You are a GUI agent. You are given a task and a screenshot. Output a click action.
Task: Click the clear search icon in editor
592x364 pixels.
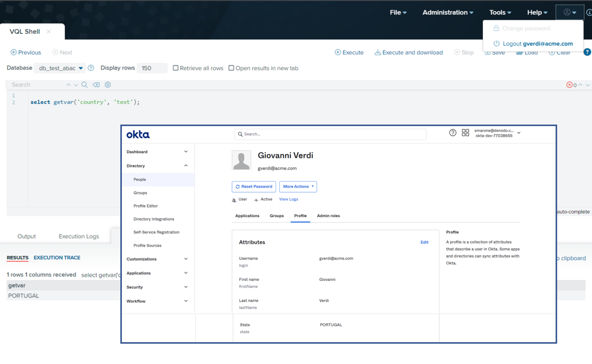point(96,85)
